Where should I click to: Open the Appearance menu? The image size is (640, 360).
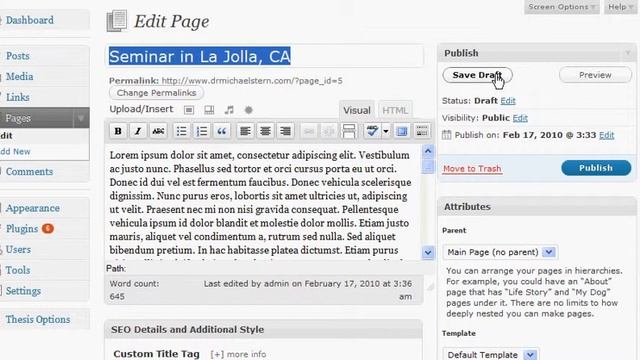33,208
